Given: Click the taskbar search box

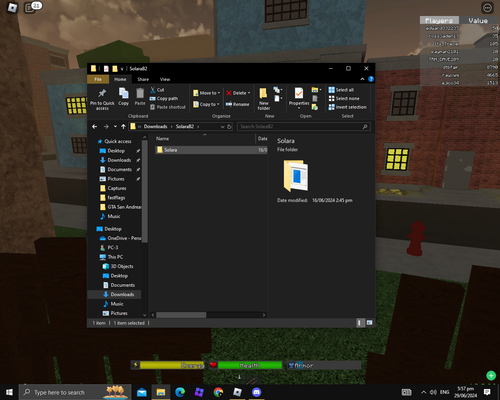Looking at the screenshot, I should click(x=75, y=392).
